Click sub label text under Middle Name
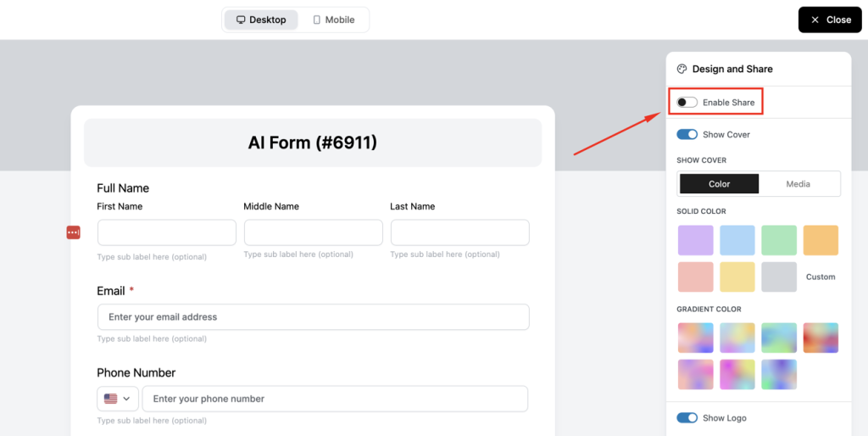This screenshot has width=868, height=436. (298, 254)
